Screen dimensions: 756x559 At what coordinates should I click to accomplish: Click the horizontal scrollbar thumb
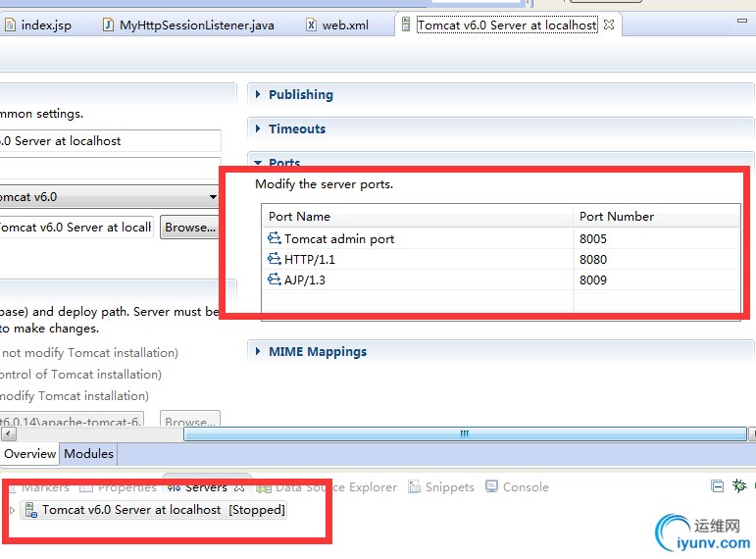465,434
